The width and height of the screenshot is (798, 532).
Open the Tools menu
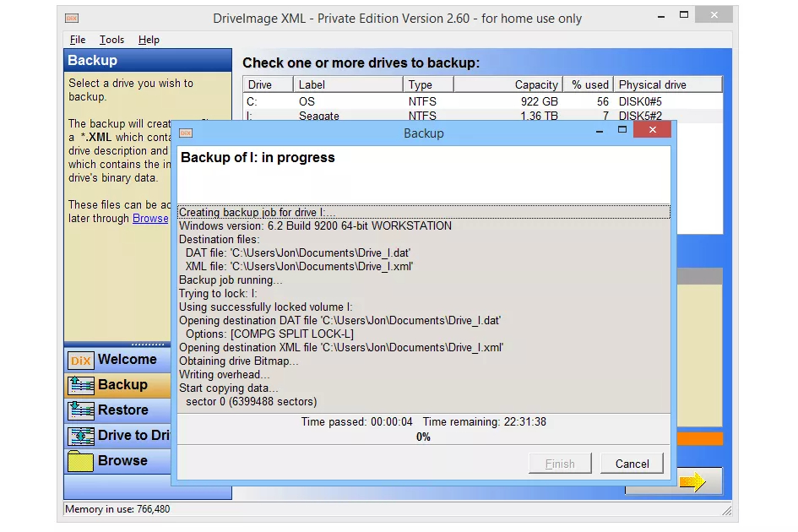click(x=111, y=40)
